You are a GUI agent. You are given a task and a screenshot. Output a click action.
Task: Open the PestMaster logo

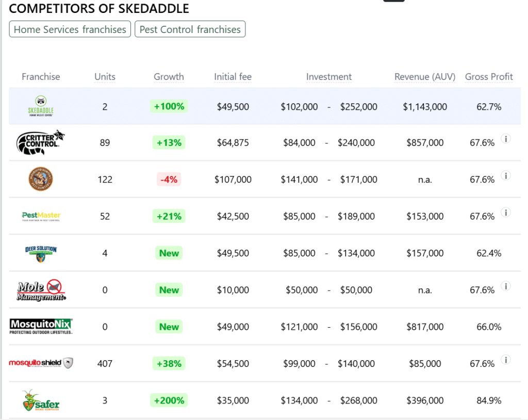pyautogui.click(x=41, y=216)
